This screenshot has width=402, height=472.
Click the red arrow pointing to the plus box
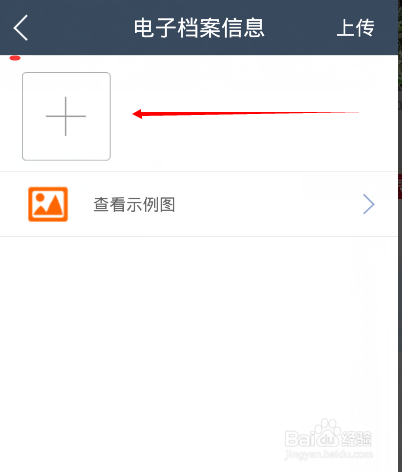coord(245,114)
